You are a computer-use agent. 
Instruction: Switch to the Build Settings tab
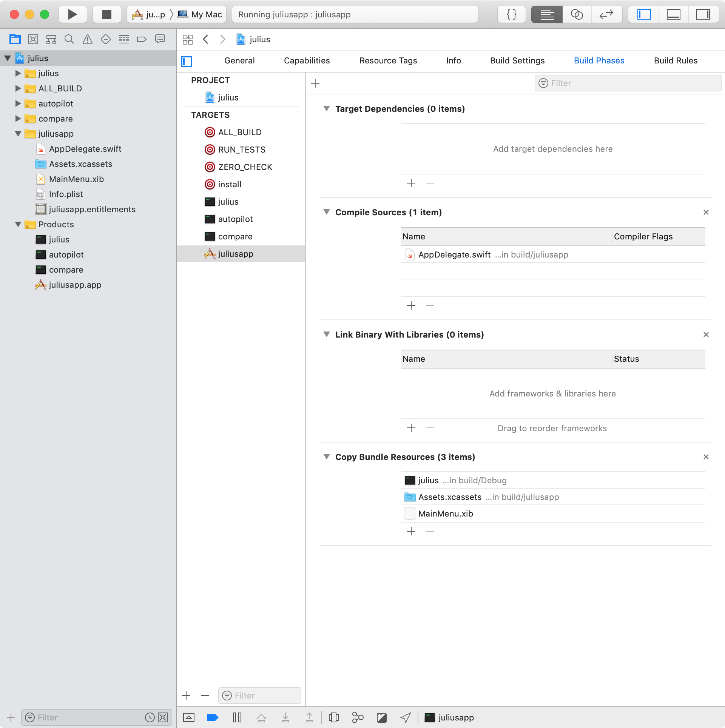click(517, 60)
